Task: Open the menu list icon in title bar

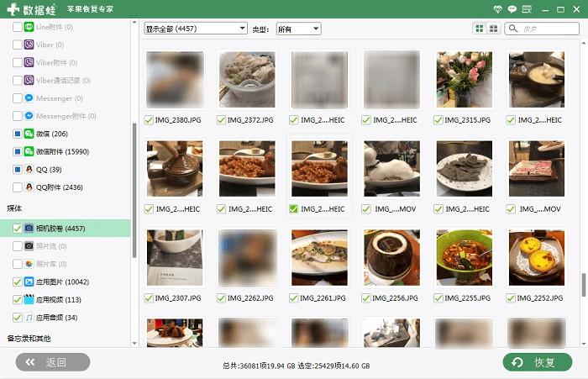Action: (527, 9)
